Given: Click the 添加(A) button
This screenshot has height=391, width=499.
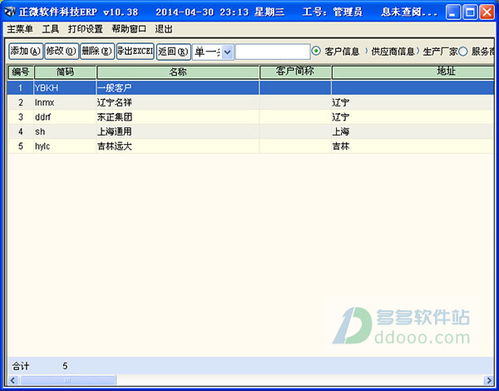Looking at the screenshot, I should point(26,51).
